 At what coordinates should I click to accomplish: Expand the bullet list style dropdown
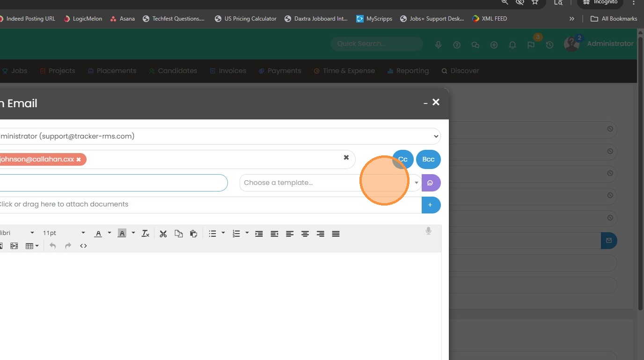(223, 233)
